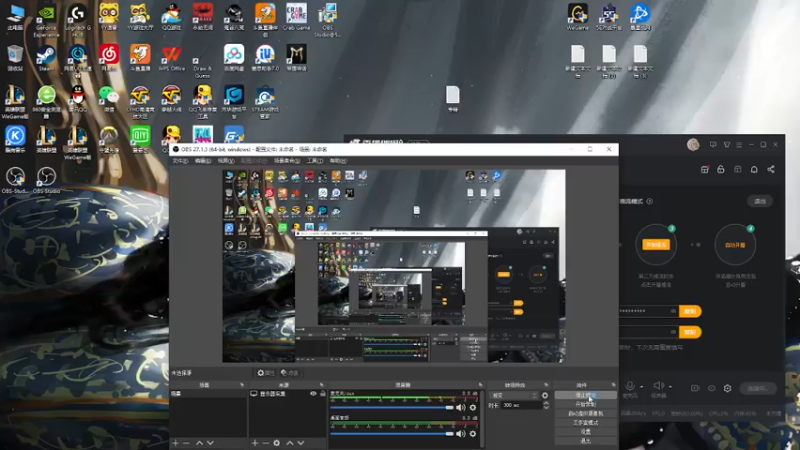Open the scene transition type dropdown
The height and width of the screenshot is (450, 800).
click(513, 395)
